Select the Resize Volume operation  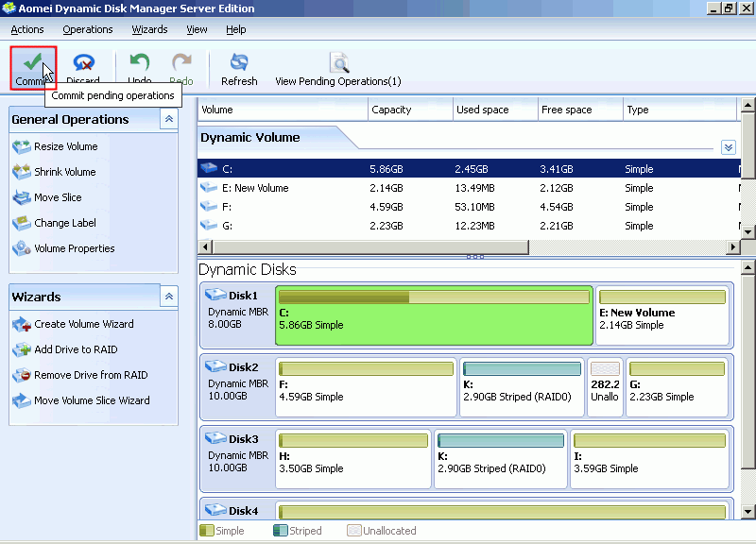click(x=65, y=146)
